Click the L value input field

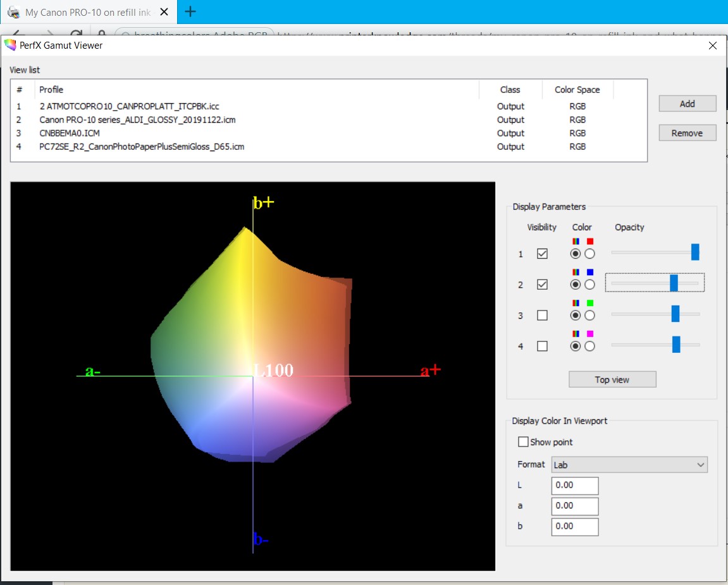(574, 486)
